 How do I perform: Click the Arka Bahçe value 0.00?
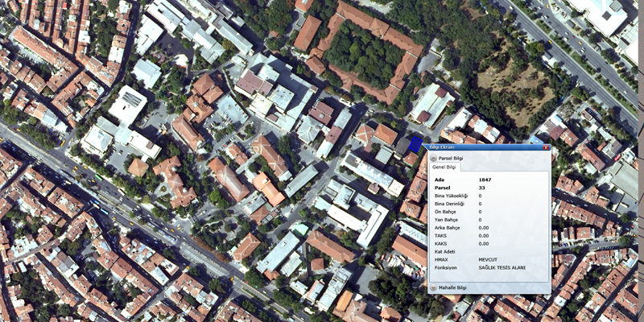pyautogui.click(x=484, y=228)
